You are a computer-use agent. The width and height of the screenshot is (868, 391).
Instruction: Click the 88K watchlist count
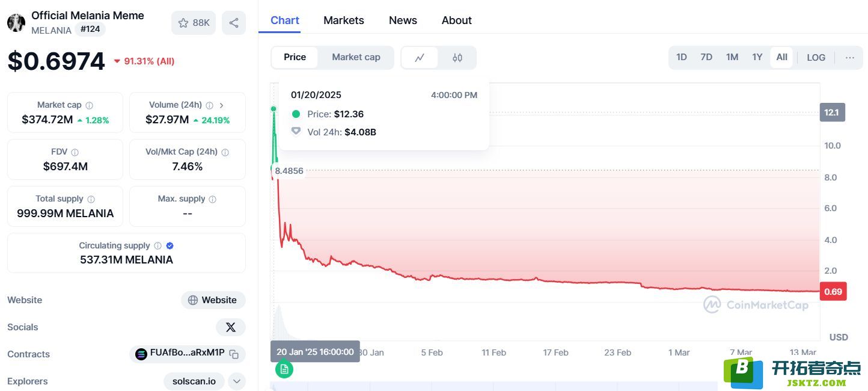[x=201, y=23]
